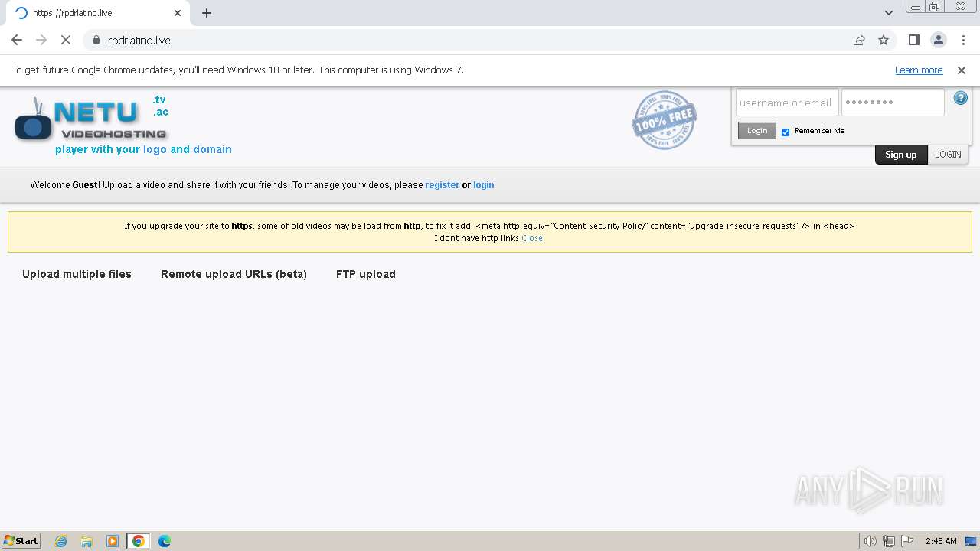The width and height of the screenshot is (980, 551).
Task: Launch Microsoft Edge from taskbar
Action: tap(165, 541)
